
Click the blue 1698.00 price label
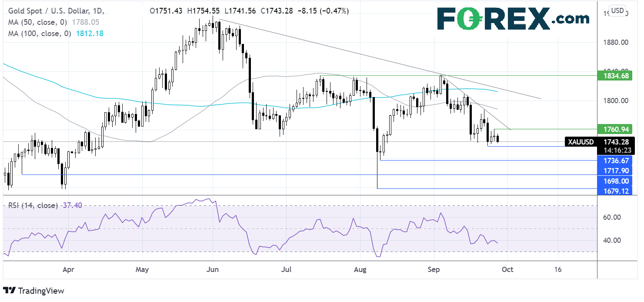pyautogui.click(x=615, y=181)
